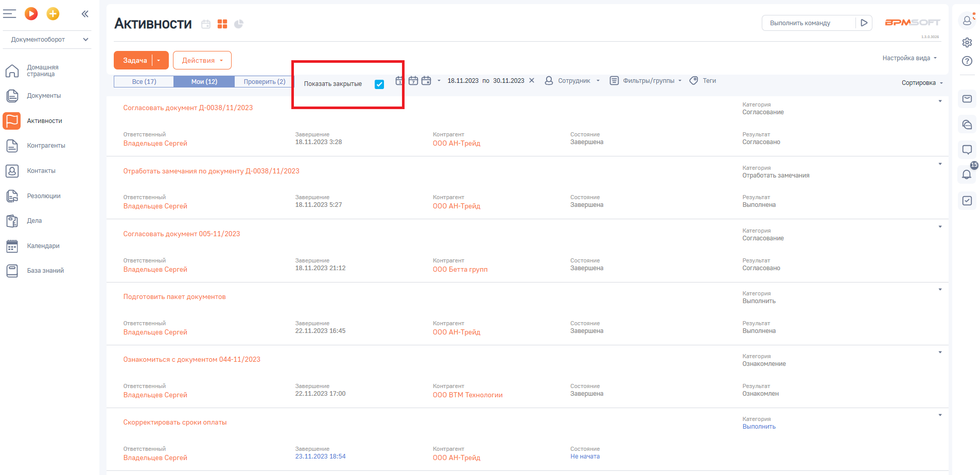Image resolution: width=980 pixels, height=475 pixels.
Task: Open the Сортировка dropdown
Action: tap(922, 83)
